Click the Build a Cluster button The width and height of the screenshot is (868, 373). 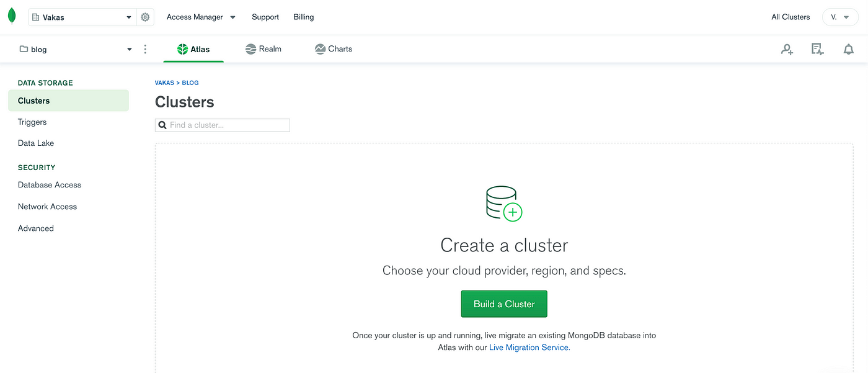[x=504, y=304]
